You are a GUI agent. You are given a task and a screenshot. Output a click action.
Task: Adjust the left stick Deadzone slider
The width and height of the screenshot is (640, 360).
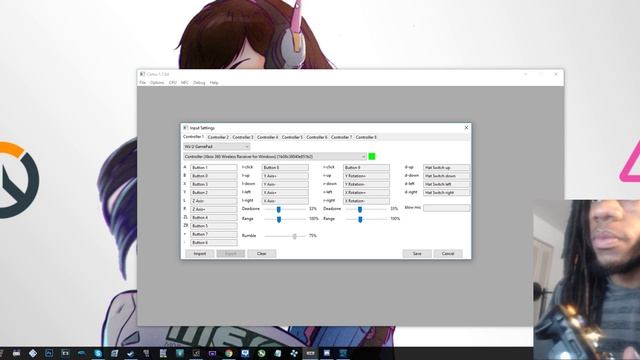278,209
